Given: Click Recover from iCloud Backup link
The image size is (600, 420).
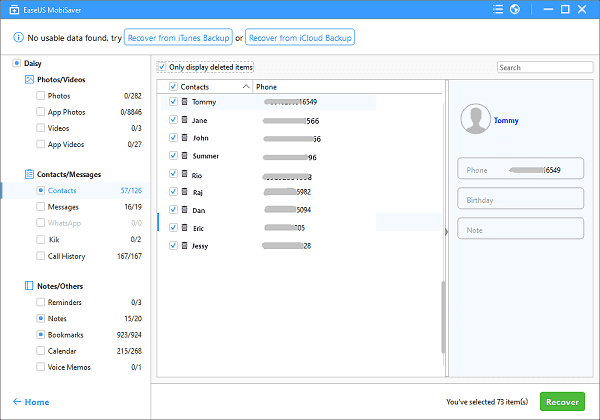Looking at the screenshot, I should [x=299, y=37].
